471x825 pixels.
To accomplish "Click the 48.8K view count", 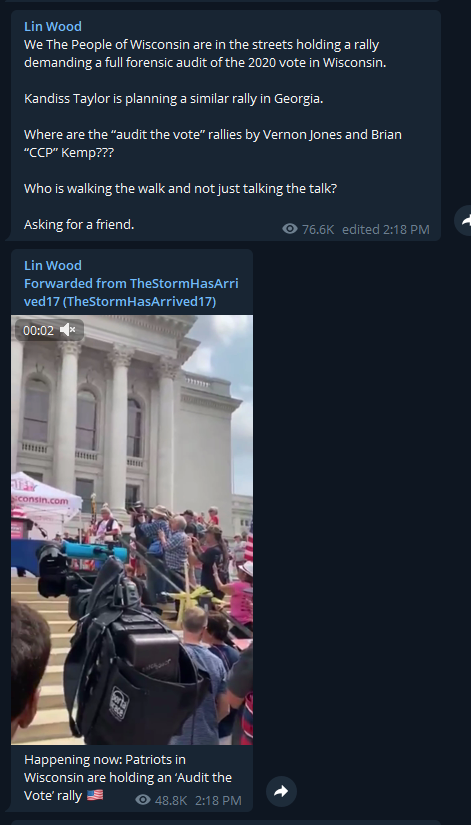I will (x=171, y=800).
